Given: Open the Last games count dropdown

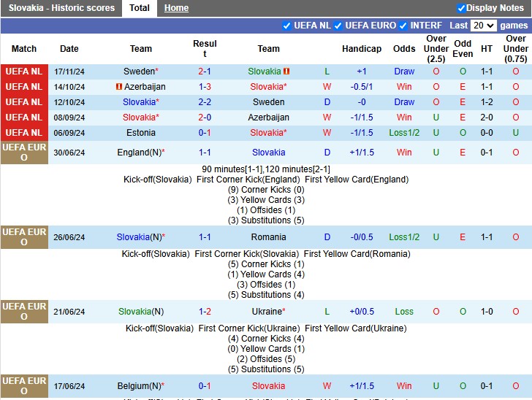Looking at the screenshot, I should (483, 26).
